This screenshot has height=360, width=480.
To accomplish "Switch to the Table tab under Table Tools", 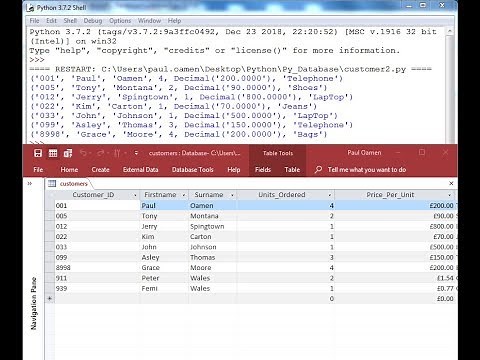I will tap(292, 169).
